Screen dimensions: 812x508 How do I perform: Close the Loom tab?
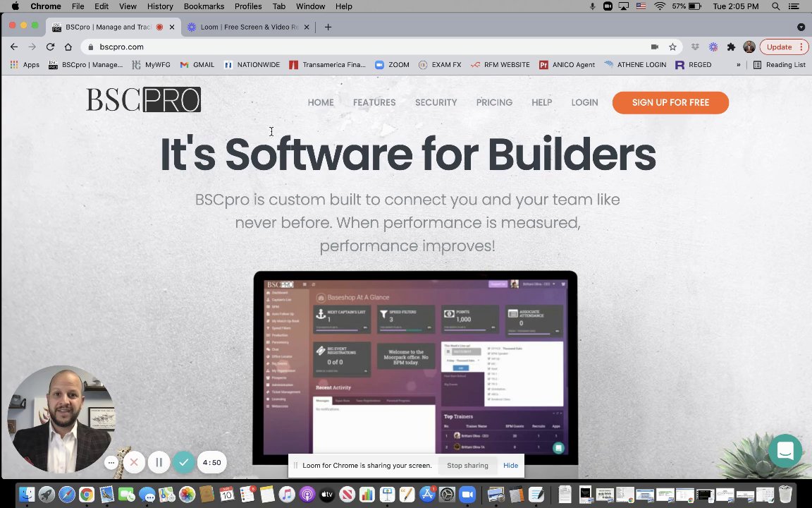pos(306,27)
